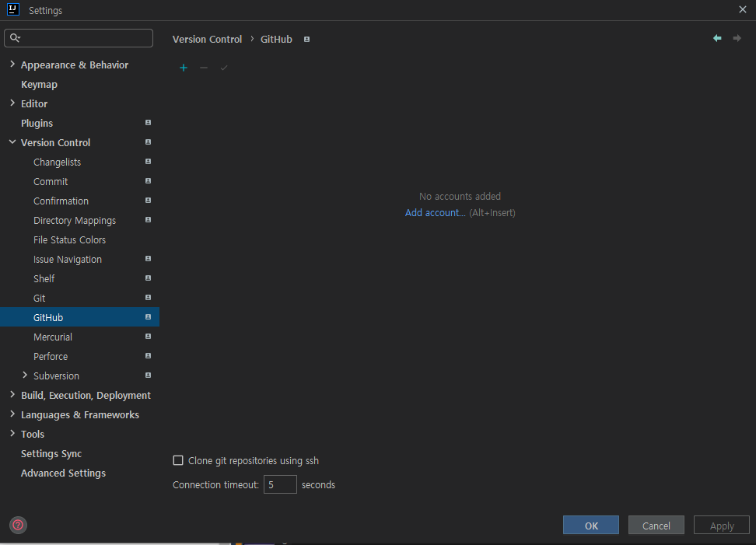Viewport: 756px width, 545px height.
Task: Click the Apply button
Action: 721,526
